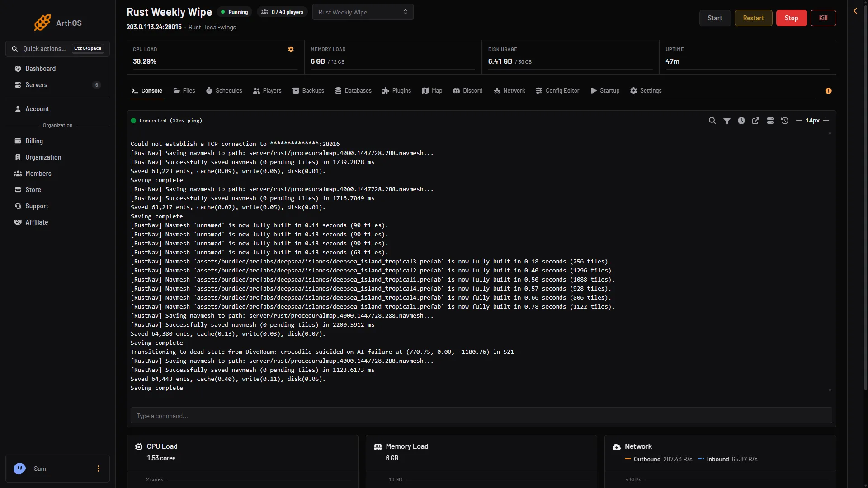Switch to the Map tab

[432, 91]
